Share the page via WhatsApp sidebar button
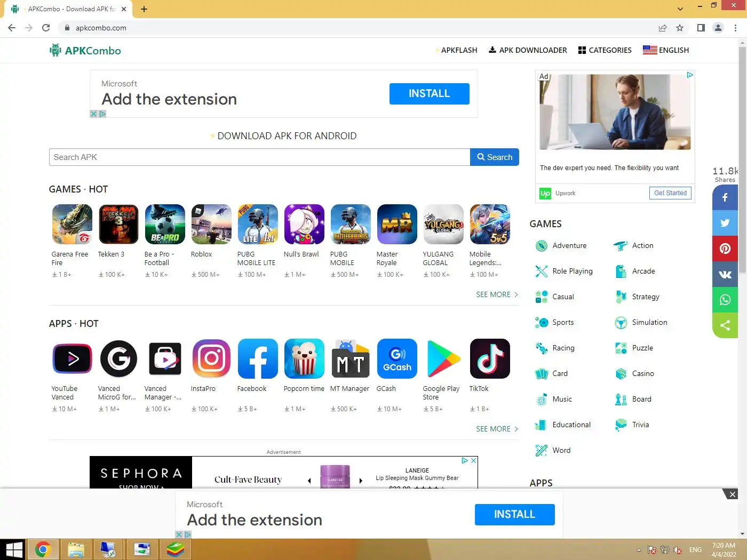The width and height of the screenshot is (747, 560). (x=725, y=300)
